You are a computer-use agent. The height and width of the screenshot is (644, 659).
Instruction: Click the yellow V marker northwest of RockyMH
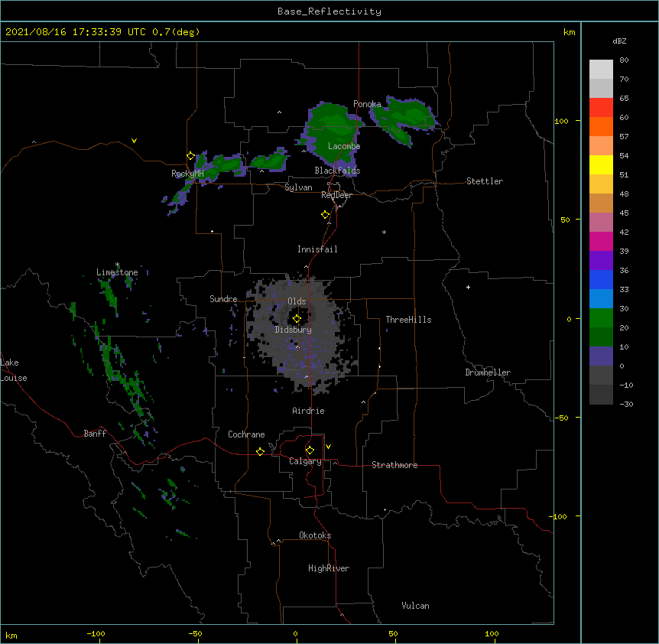point(134,141)
